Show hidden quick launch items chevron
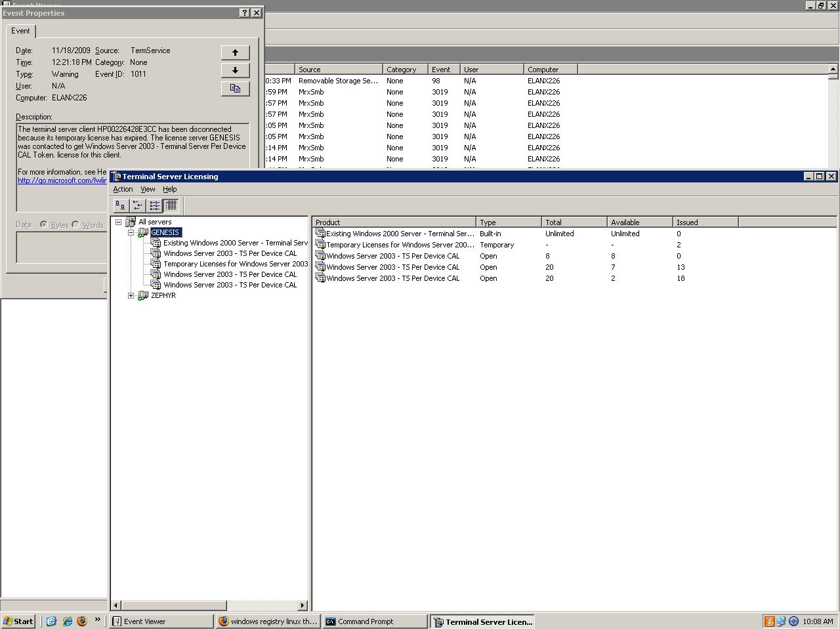Viewport: 840px width, 630px height. pos(98,619)
